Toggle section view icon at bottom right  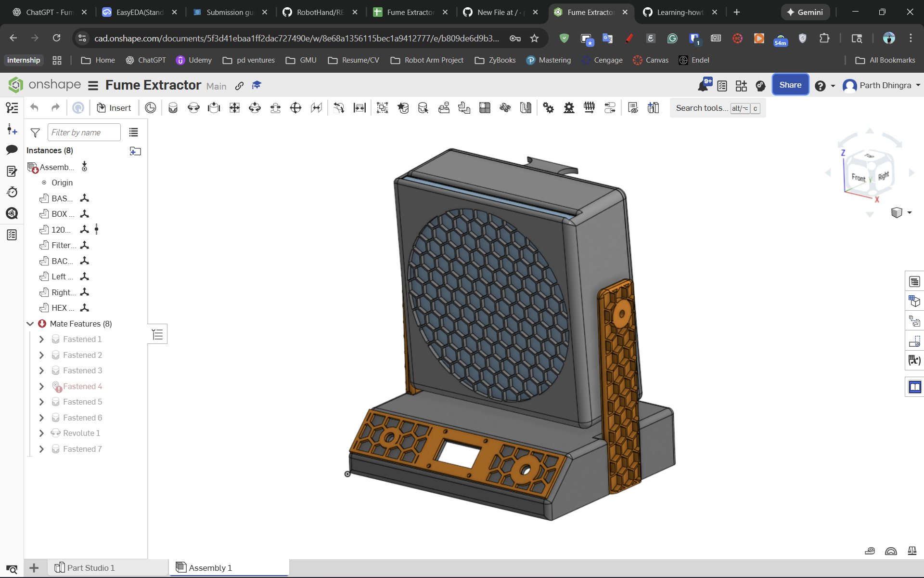click(891, 551)
